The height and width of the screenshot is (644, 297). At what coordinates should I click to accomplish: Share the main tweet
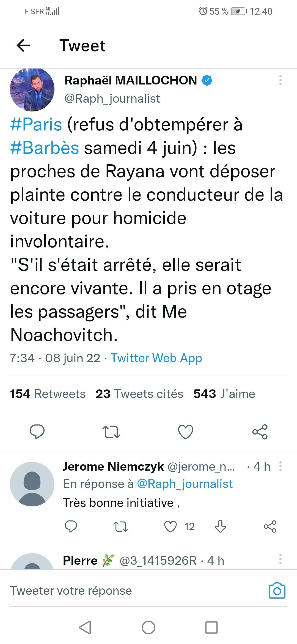[260, 432]
